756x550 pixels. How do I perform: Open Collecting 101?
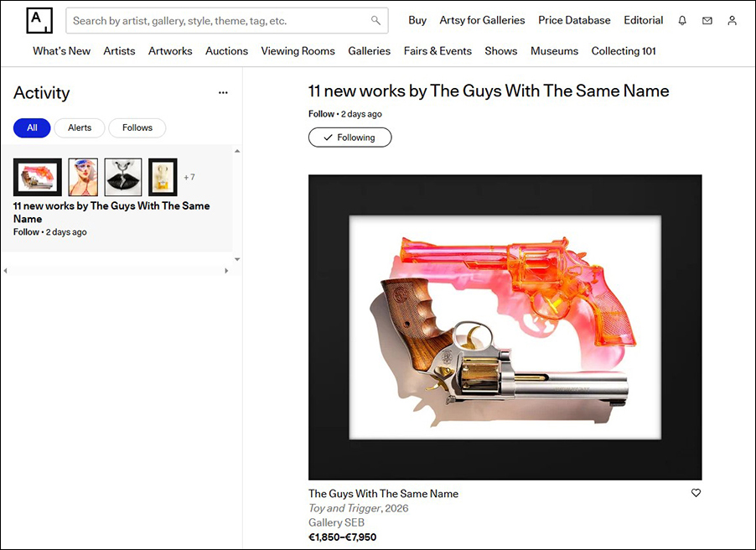coord(624,51)
